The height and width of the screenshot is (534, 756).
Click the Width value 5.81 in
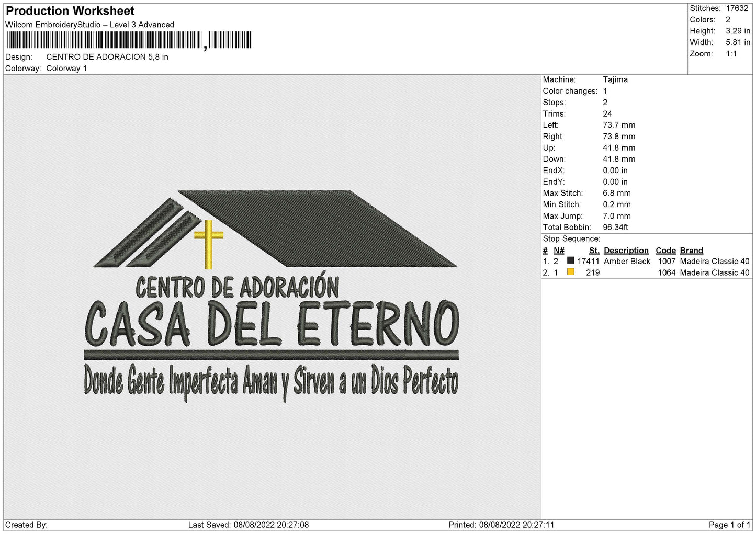(738, 42)
